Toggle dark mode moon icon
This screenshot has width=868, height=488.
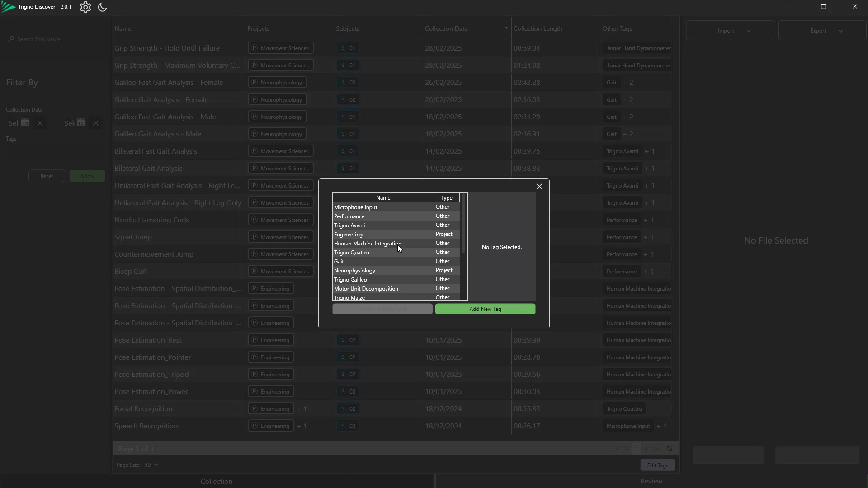click(x=103, y=7)
